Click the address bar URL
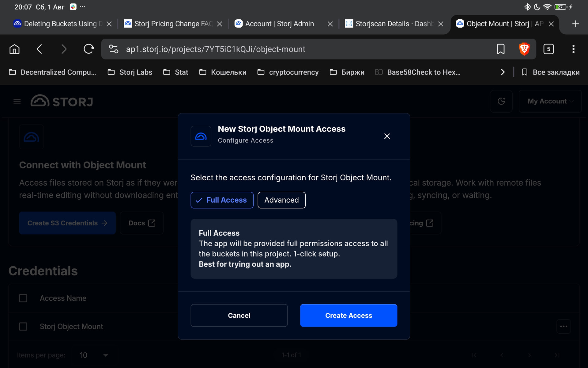This screenshot has height=368, width=588. click(216, 49)
